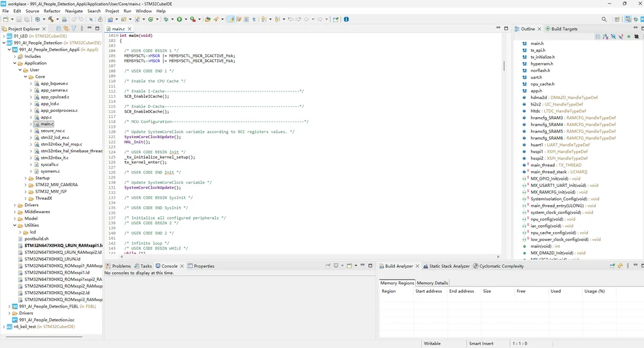644x348 pixels.
Task: Click Collapse All in Outline view
Action: [598, 36]
